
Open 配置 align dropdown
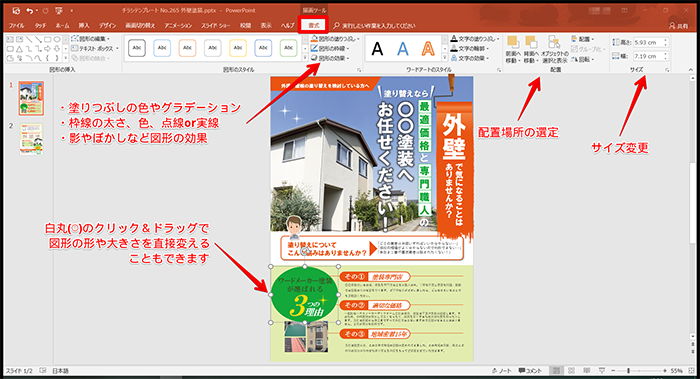[583, 39]
